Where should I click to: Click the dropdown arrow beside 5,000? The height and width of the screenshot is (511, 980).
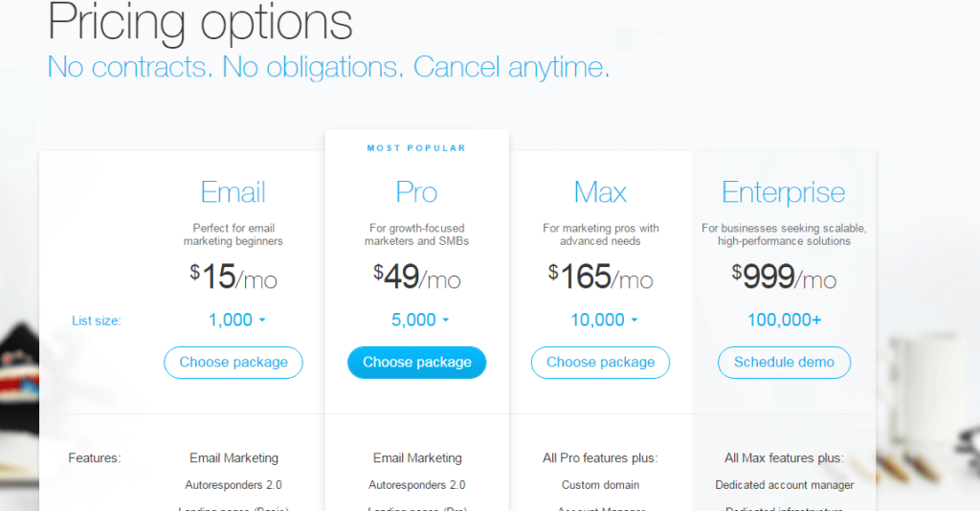446,320
